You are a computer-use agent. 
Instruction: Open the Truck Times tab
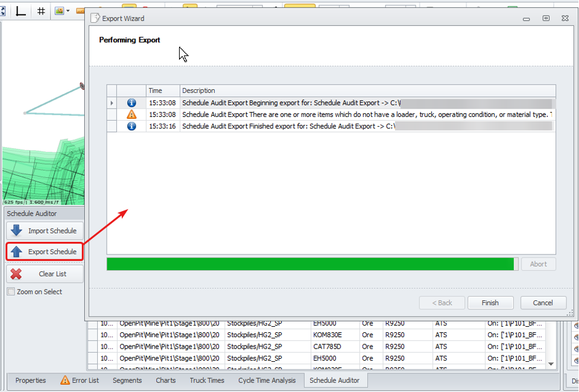pyautogui.click(x=207, y=380)
